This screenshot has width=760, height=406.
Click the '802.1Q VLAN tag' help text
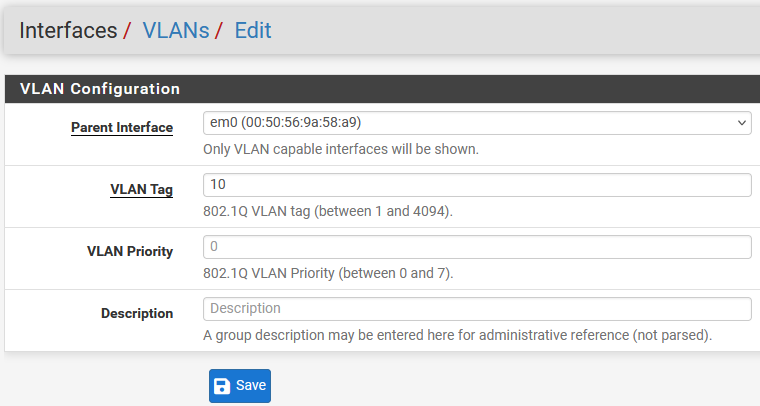click(328, 211)
